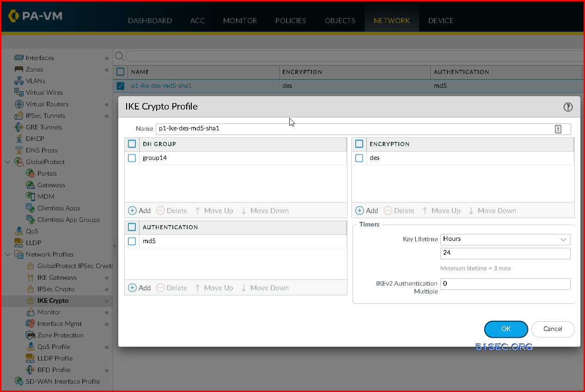Screen dimensions: 585x392
Task: Click the search magnifier icon
Action: [119, 56]
